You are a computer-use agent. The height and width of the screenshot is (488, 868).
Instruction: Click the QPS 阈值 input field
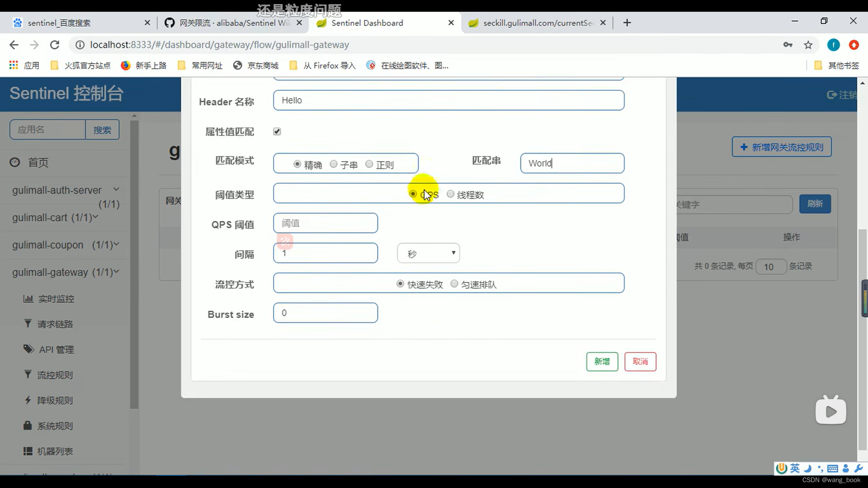click(x=325, y=223)
